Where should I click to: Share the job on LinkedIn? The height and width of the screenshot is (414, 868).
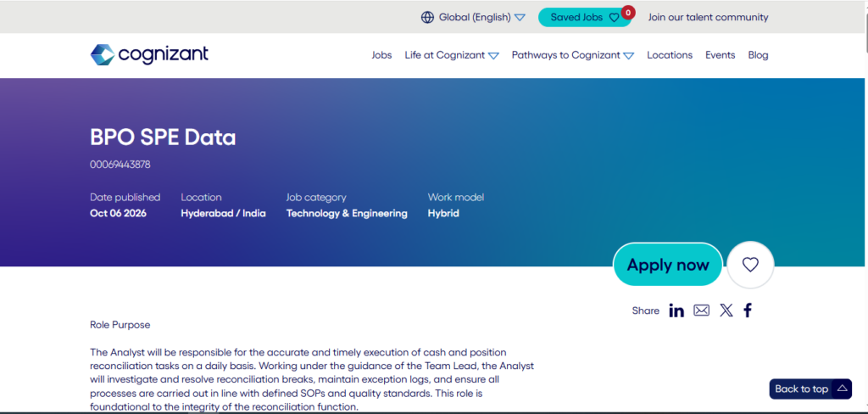(x=676, y=310)
